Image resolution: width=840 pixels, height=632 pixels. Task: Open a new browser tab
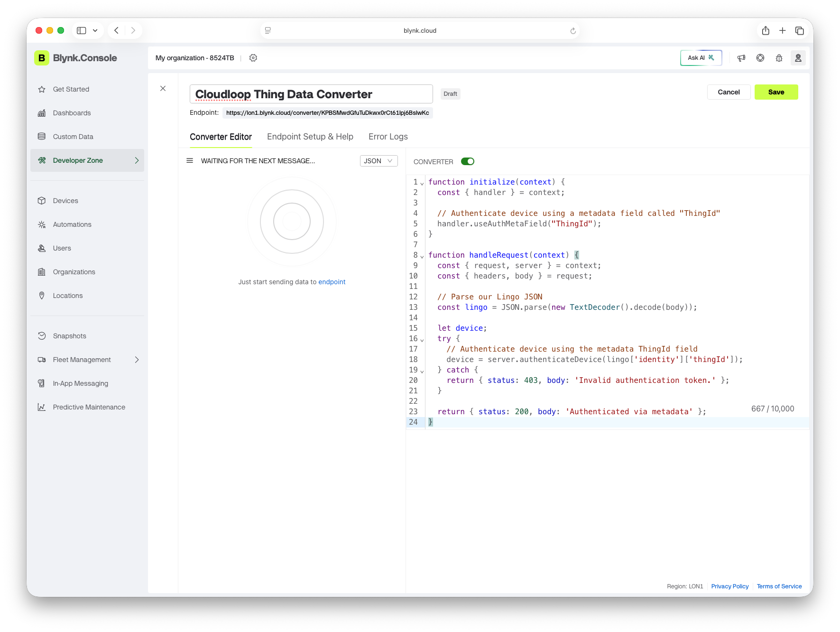[783, 30]
